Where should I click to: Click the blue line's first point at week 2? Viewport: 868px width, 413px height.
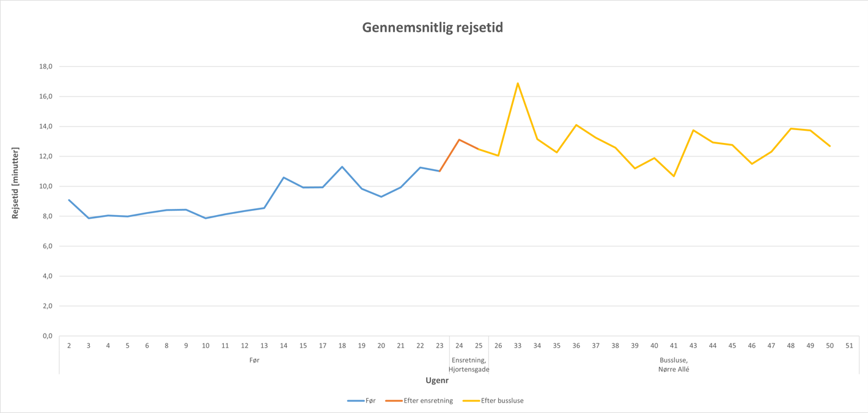pos(69,200)
